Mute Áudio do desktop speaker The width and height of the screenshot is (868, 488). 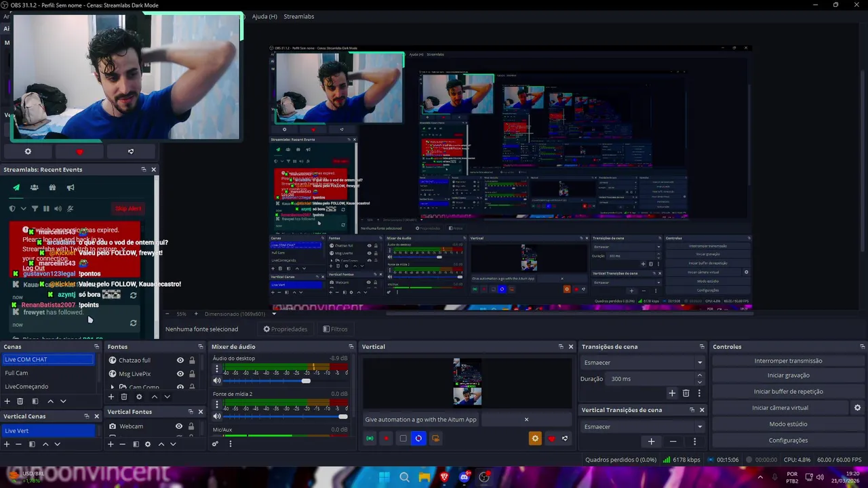click(217, 381)
